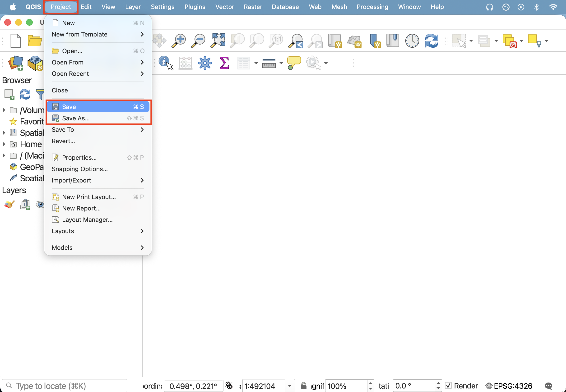
Task: Click the Measure Line ruler tool
Action: click(269, 63)
